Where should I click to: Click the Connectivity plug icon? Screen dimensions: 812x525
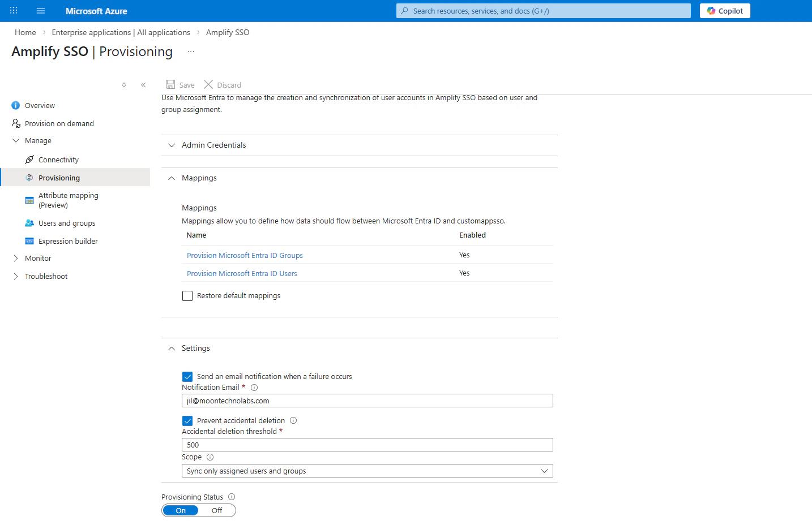pos(29,160)
